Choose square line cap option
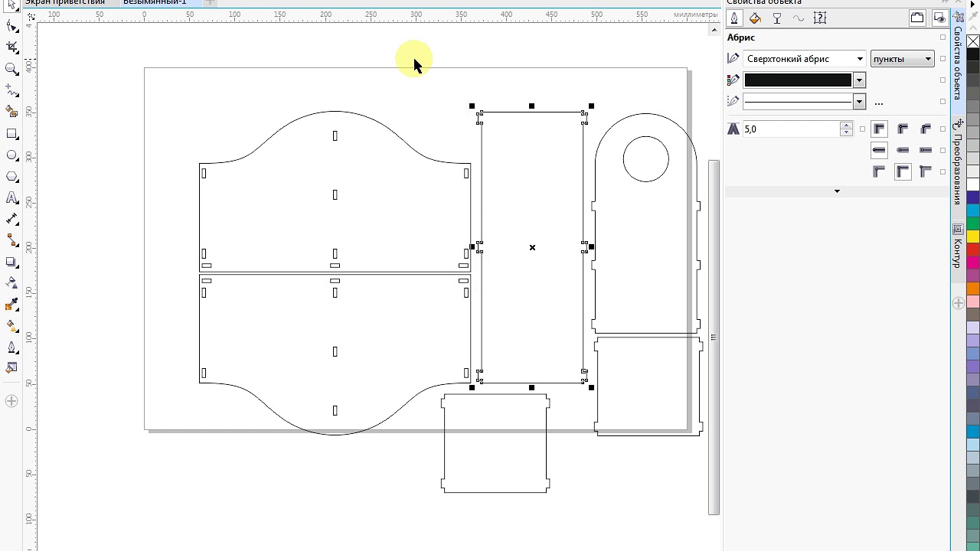 [x=879, y=150]
